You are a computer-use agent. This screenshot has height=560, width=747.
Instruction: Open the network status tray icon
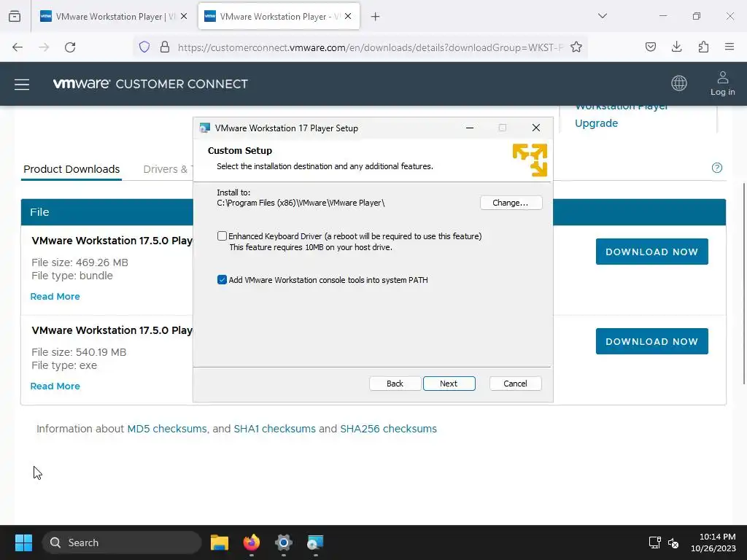[x=654, y=542]
